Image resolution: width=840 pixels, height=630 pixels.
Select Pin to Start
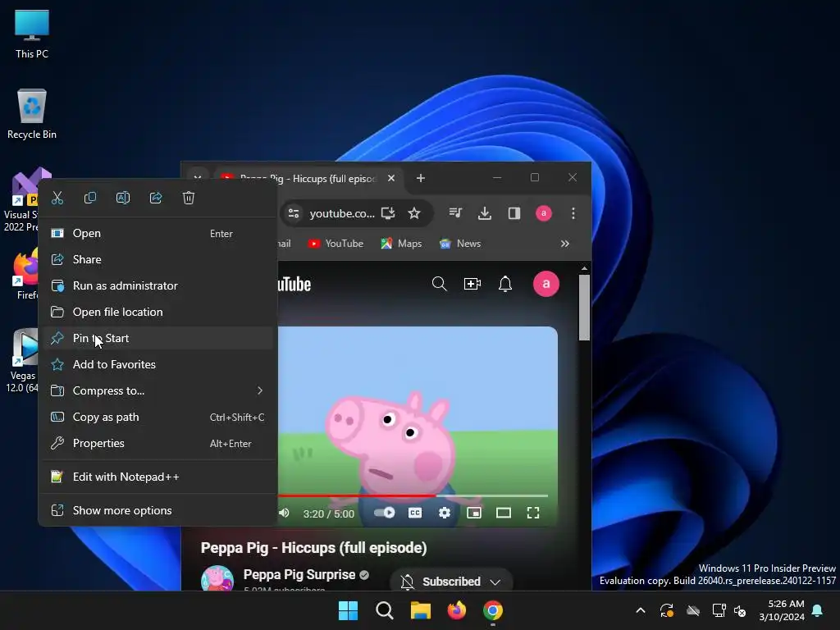click(x=158, y=339)
